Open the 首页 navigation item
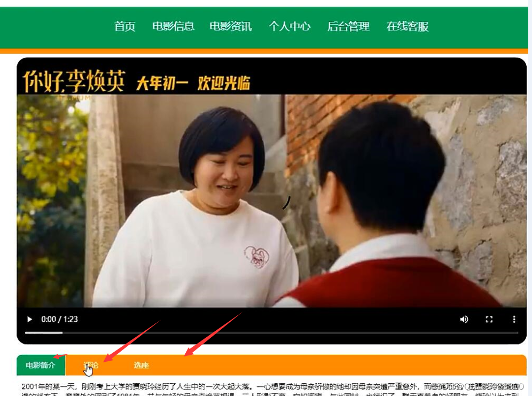The image size is (532, 396). click(x=125, y=27)
